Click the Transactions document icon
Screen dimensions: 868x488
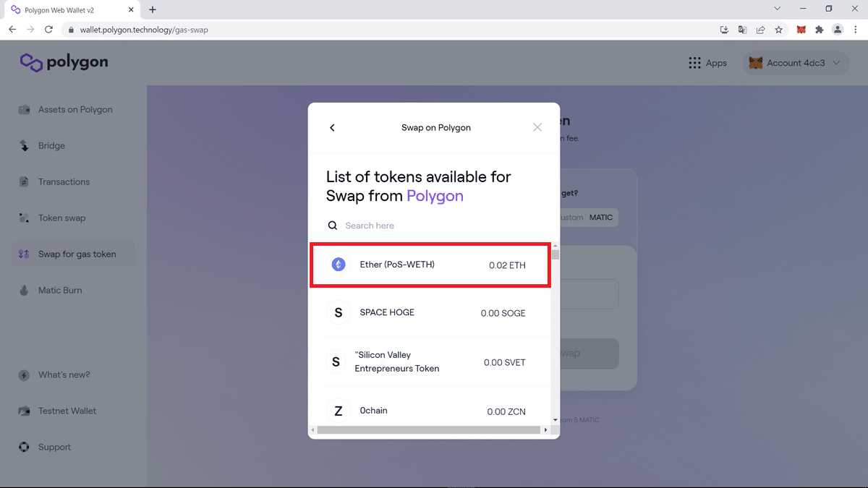(x=24, y=182)
